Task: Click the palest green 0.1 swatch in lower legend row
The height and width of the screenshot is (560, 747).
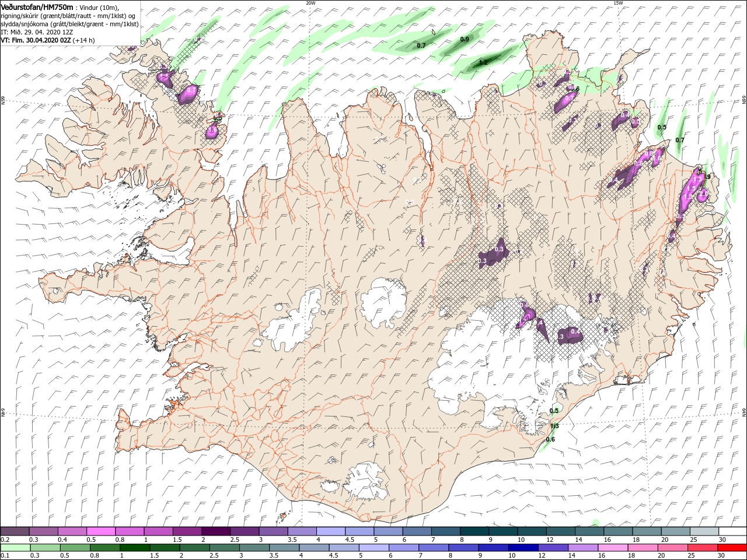Action: click(15, 548)
